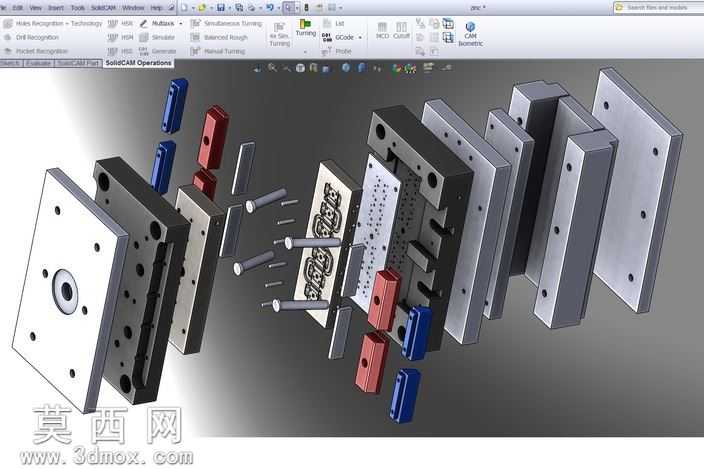Screen dimensions: 704x469
Task: Click the Multiaxis pencil icon
Action: [x=144, y=23]
